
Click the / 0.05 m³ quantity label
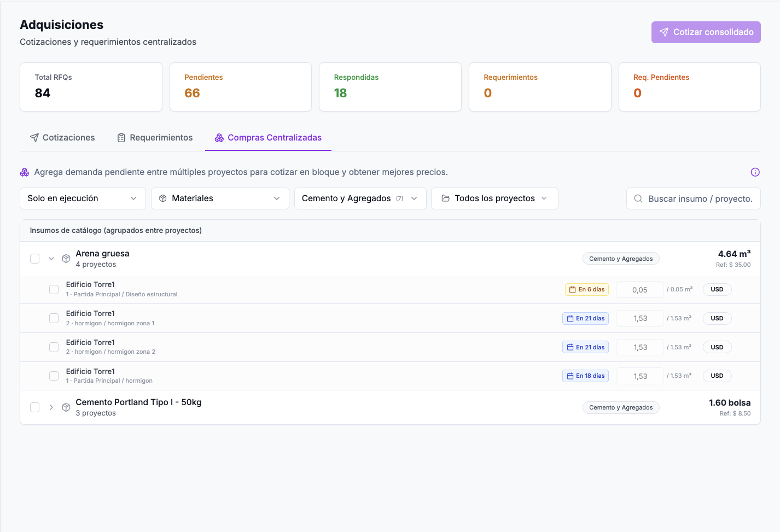[679, 289]
